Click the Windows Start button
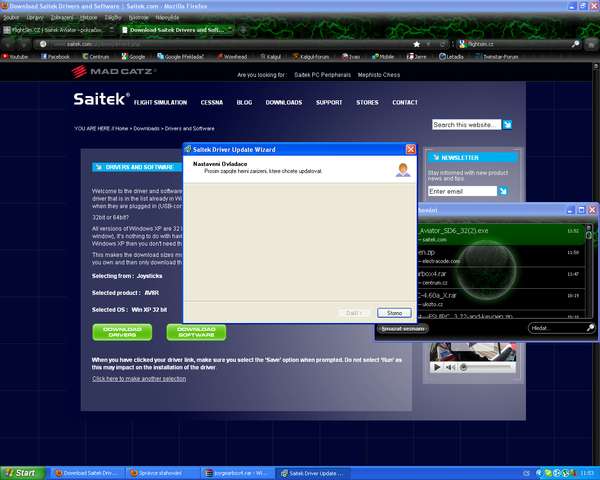The image size is (600, 480). (x=23, y=473)
